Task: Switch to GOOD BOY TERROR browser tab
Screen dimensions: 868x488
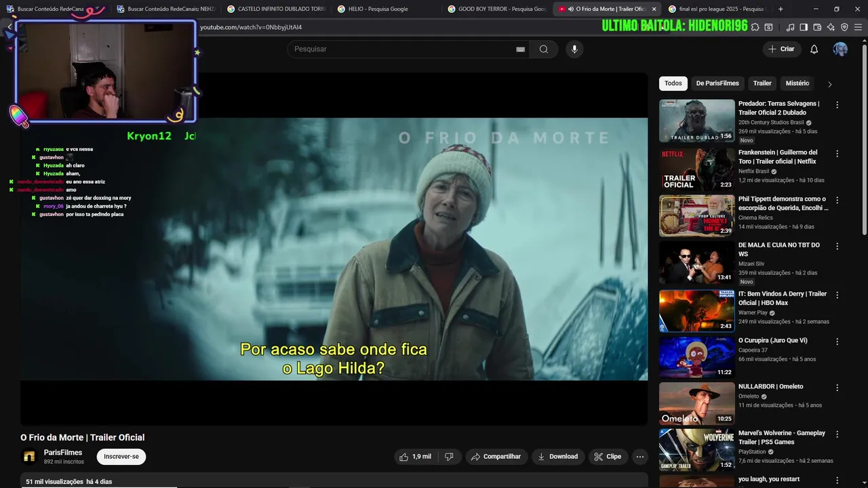Action: tap(496, 9)
